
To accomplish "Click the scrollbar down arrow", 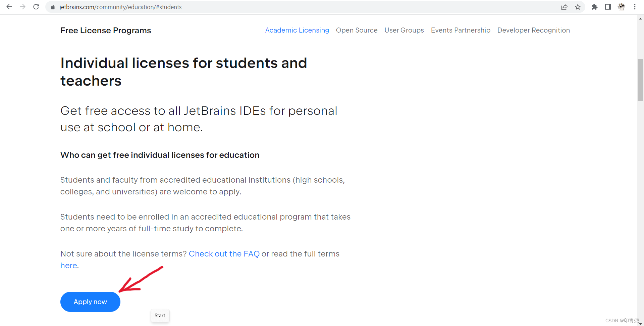I will (x=640, y=323).
